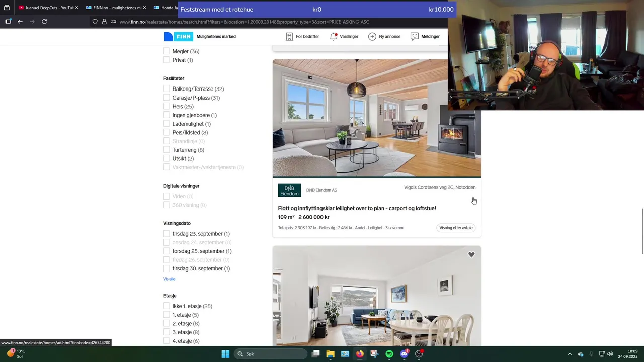
Task: Select the Lademulighet (1) checkbox
Action: (167, 124)
